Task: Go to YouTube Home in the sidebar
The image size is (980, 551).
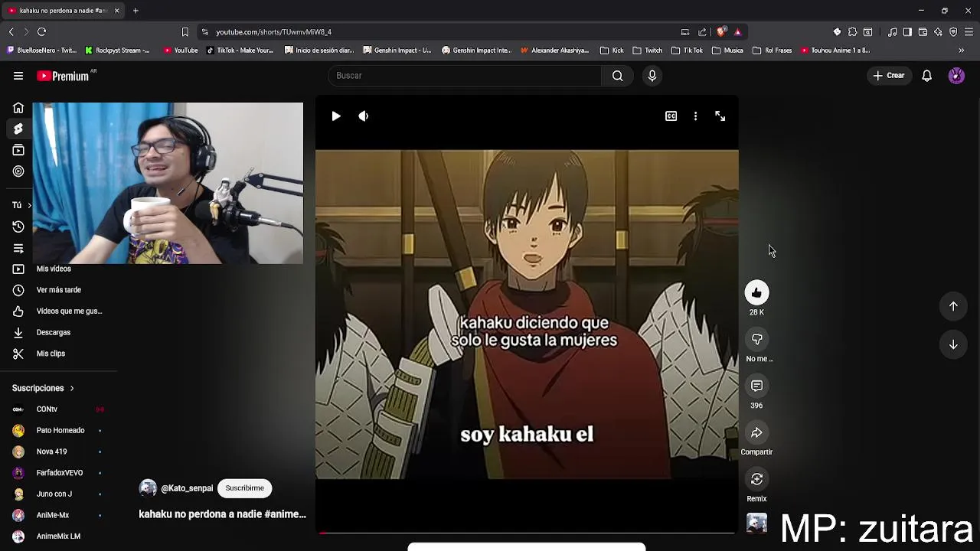Action: (x=18, y=108)
